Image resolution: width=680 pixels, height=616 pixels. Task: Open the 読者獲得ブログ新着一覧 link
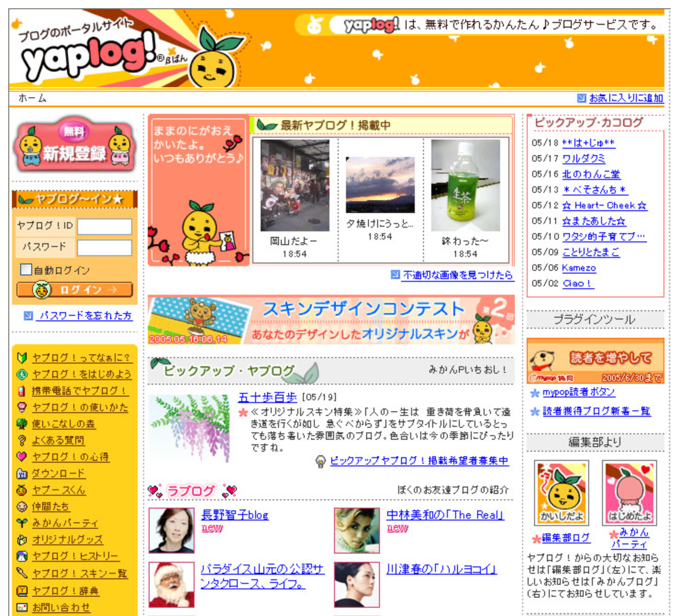(596, 411)
